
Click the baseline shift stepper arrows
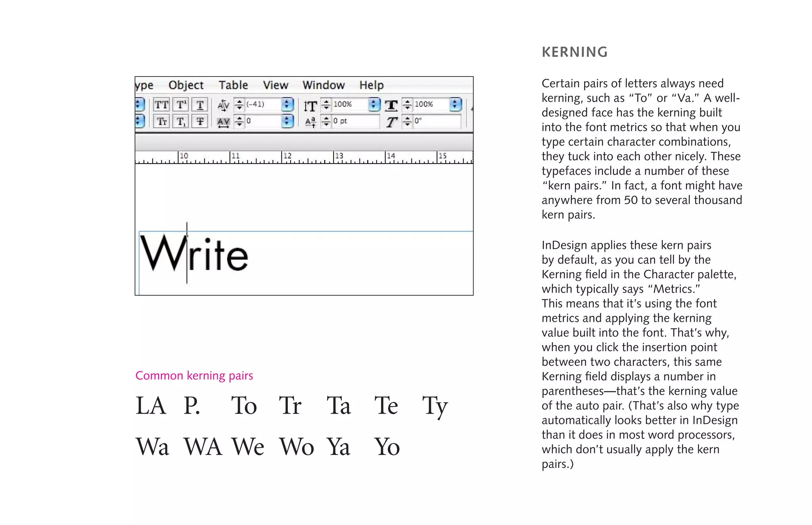(326, 121)
